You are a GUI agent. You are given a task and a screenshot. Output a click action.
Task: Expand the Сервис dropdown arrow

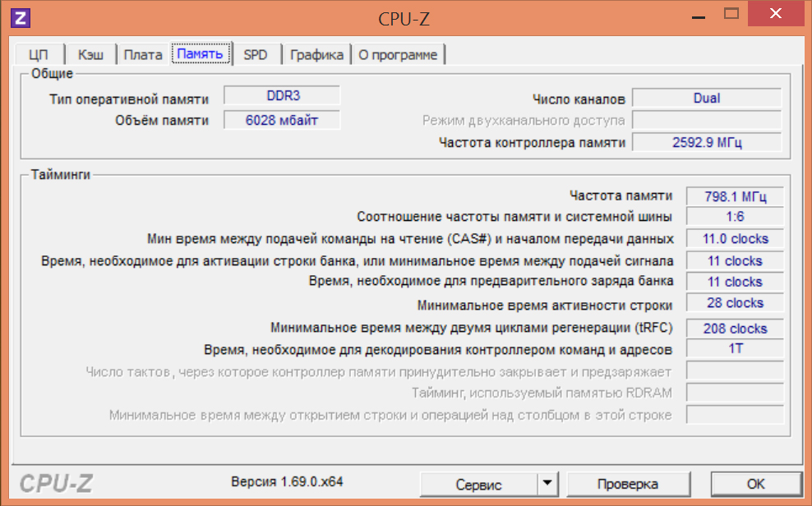coord(547,485)
